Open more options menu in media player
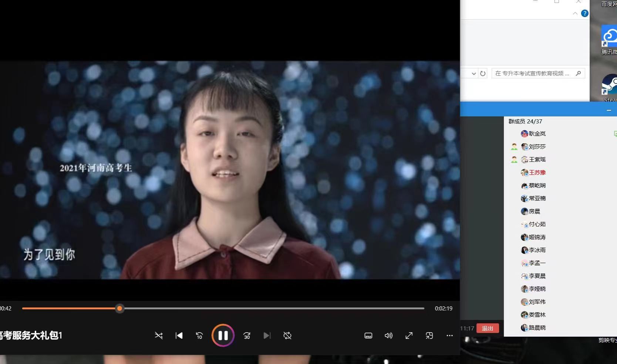 449,336
